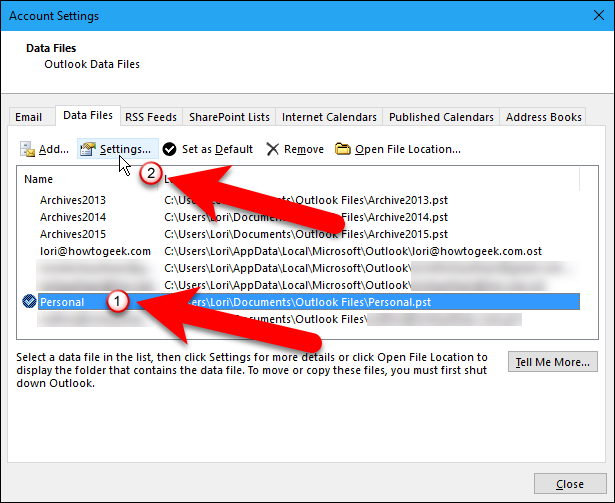Open the Internet Calendars tab
This screenshot has width=615, height=503.
[x=329, y=117]
